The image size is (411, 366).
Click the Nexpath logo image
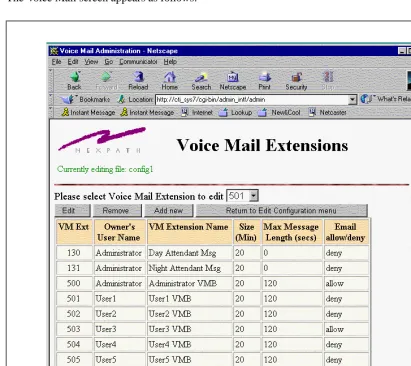pos(102,140)
